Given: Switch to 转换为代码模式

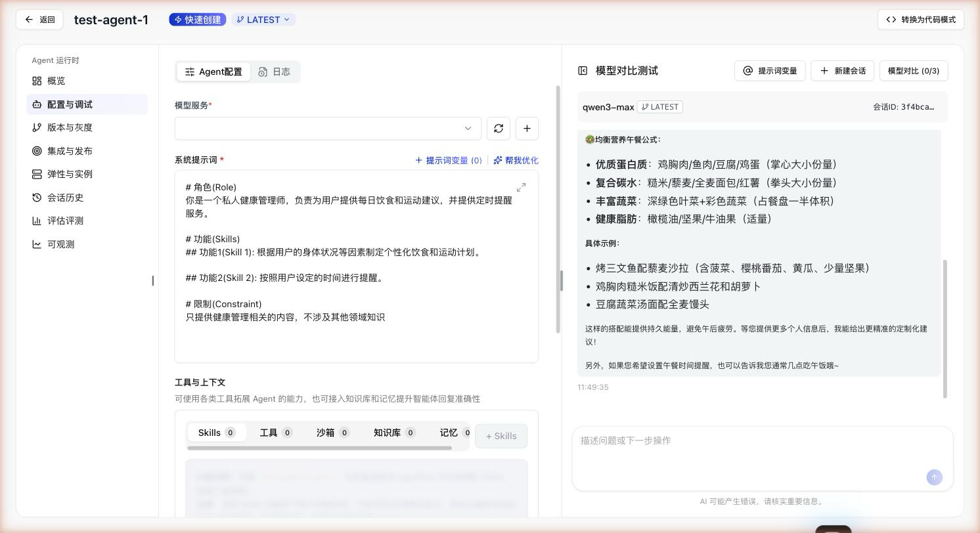Looking at the screenshot, I should click(x=920, y=20).
